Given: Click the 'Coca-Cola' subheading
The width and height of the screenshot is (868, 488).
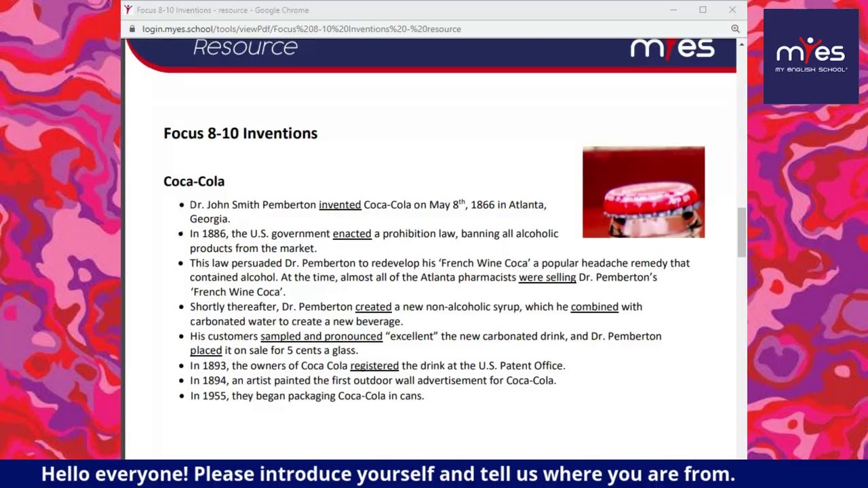Looking at the screenshot, I should 194,181.
